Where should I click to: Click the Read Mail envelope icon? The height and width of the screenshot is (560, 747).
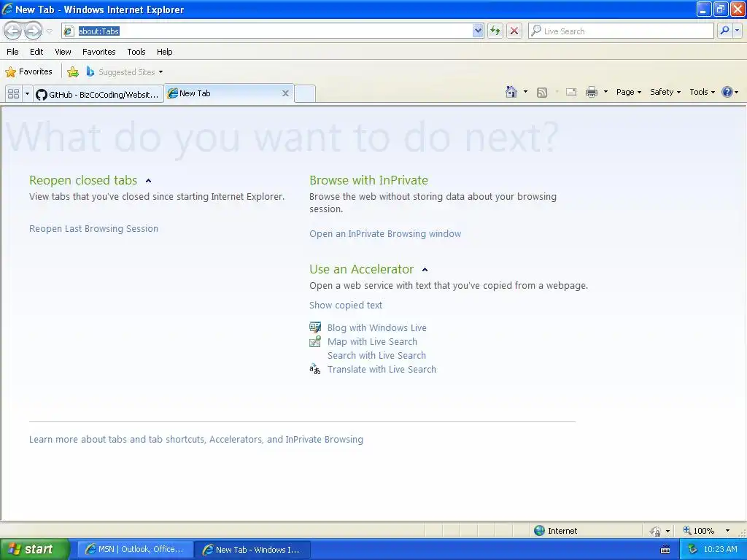point(571,92)
